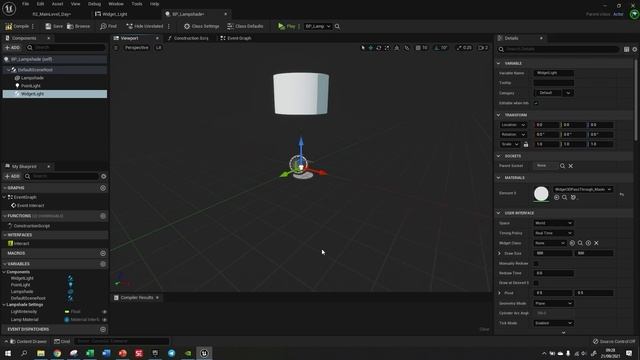This screenshot has height=360, width=640.
Task: Open the Lit view mode button
Action: [158, 48]
